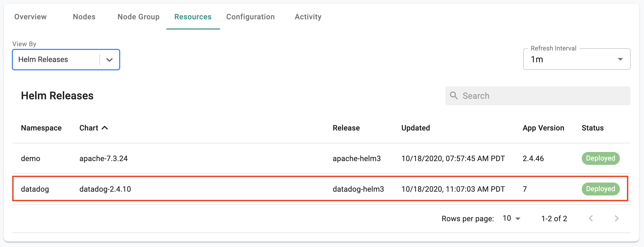
Task: Open the Refresh Interval 1m dropdown
Action: coord(577,59)
